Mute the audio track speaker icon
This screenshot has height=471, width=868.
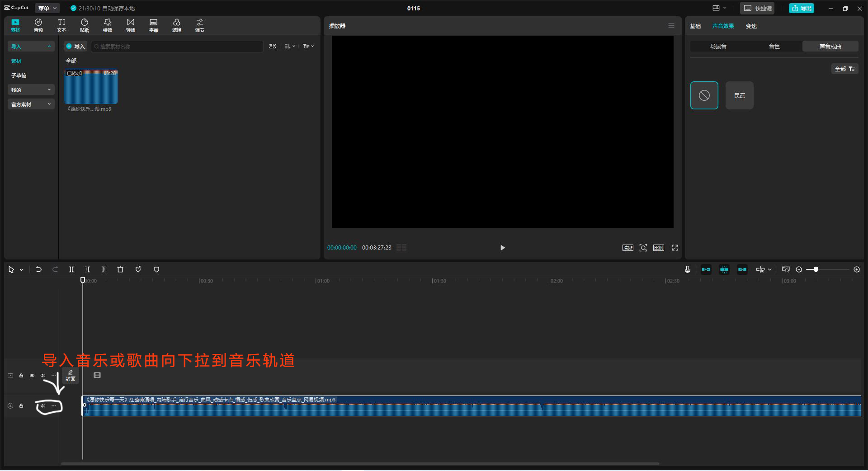(x=43, y=406)
